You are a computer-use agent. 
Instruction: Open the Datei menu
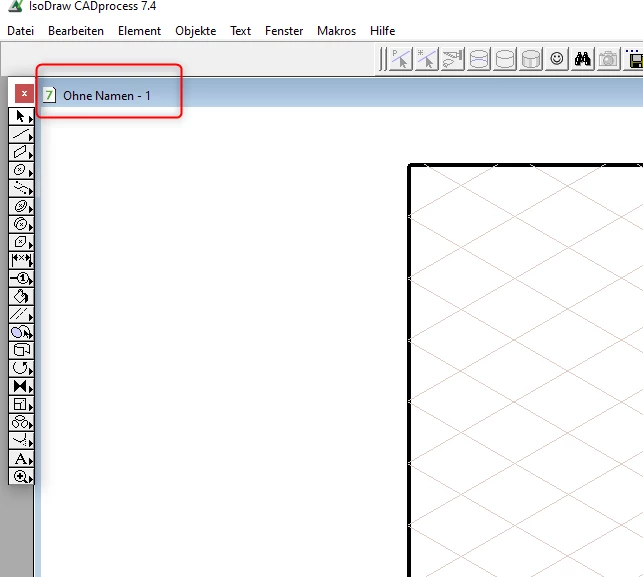21,31
